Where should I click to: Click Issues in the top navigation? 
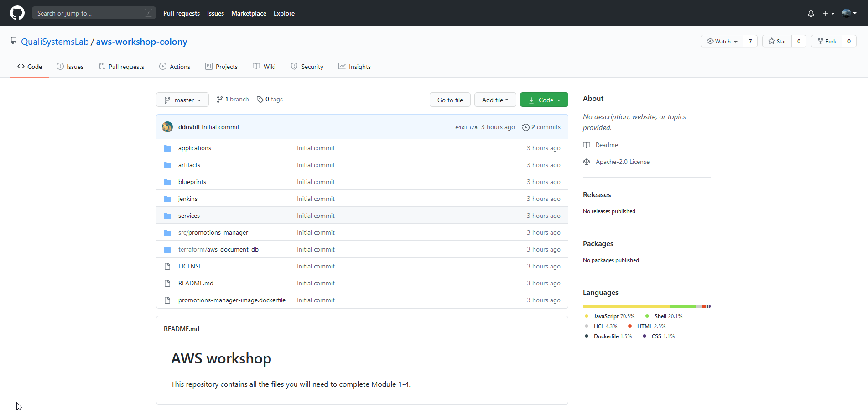click(x=215, y=13)
